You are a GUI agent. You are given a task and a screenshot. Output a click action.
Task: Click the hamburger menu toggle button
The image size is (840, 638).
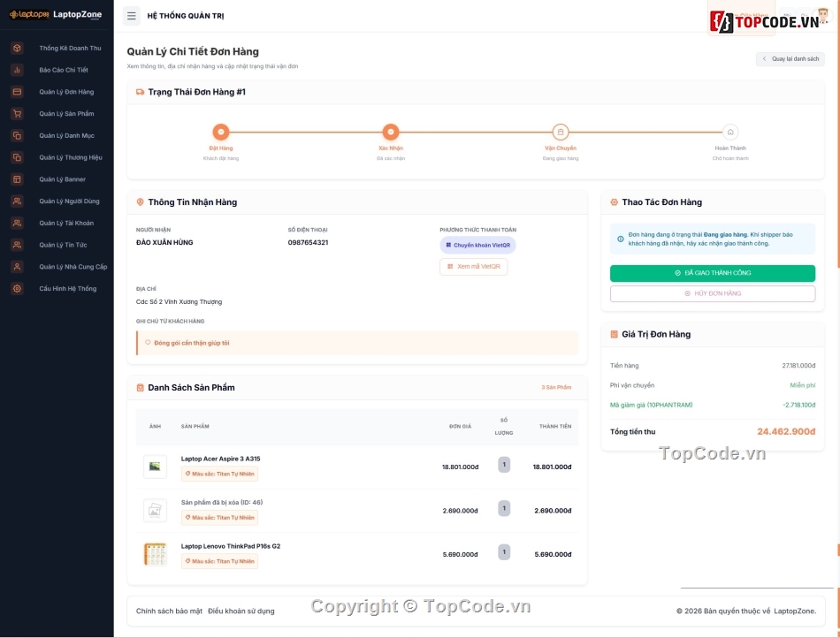(x=131, y=16)
